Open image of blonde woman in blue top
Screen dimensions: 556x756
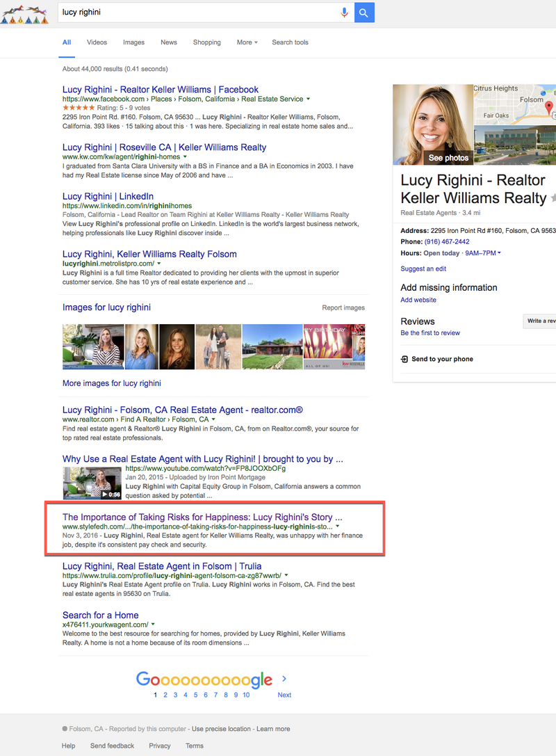(142, 346)
